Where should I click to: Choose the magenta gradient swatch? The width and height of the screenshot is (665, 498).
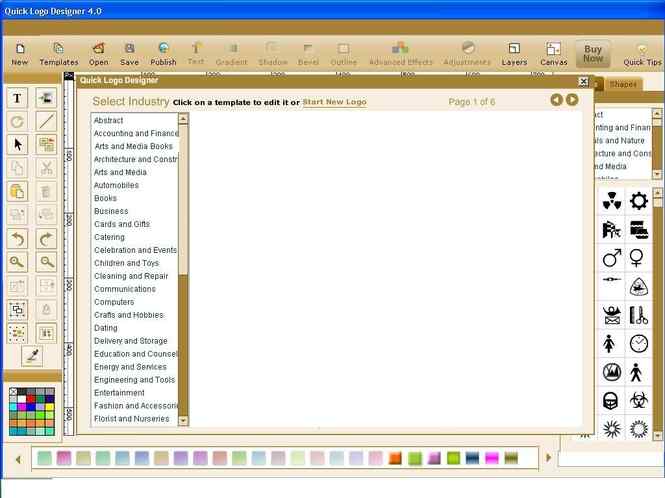[x=492, y=458]
